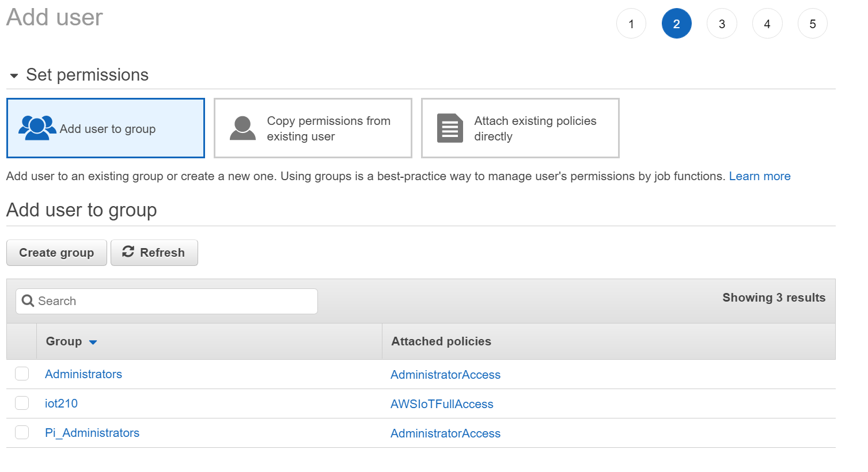The width and height of the screenshot is (868, 472).
Task: Check the iot210 group checkbox
Action: tap(21, 403)
